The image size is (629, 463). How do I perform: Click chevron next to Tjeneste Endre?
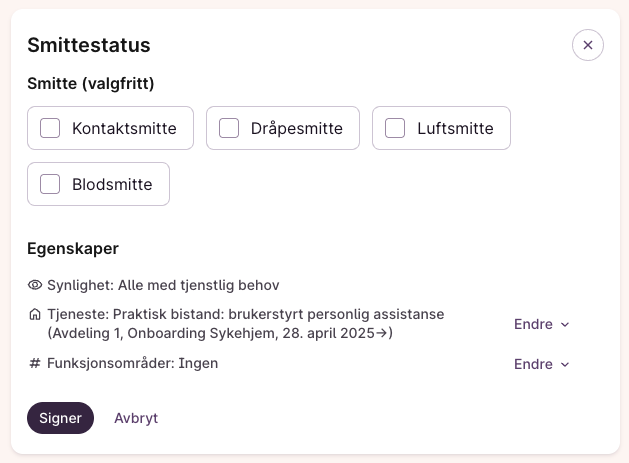point(565,325)
